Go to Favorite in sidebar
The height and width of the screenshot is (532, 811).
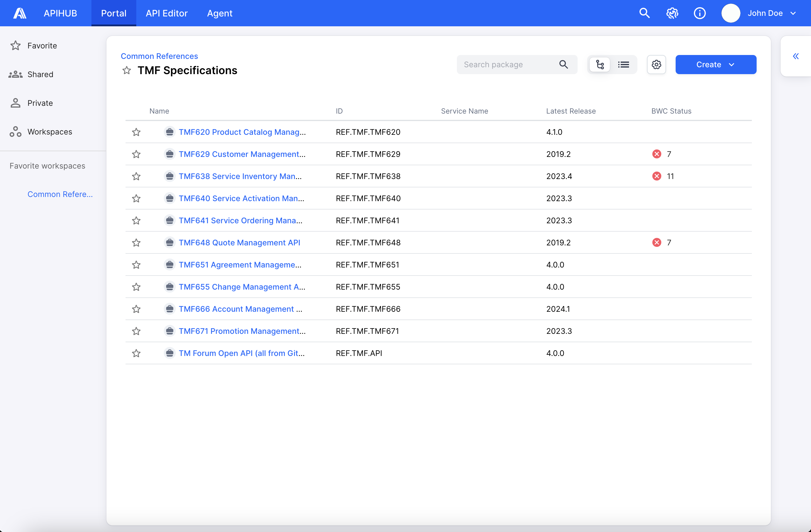(x=42, y=46)
